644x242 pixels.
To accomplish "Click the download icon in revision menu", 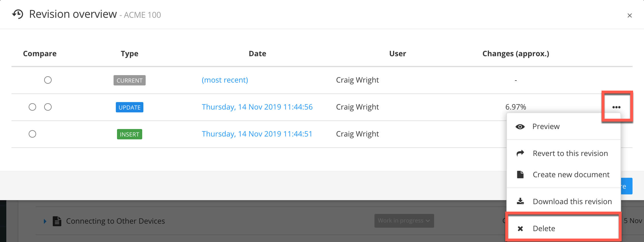I will coord(520,201).
